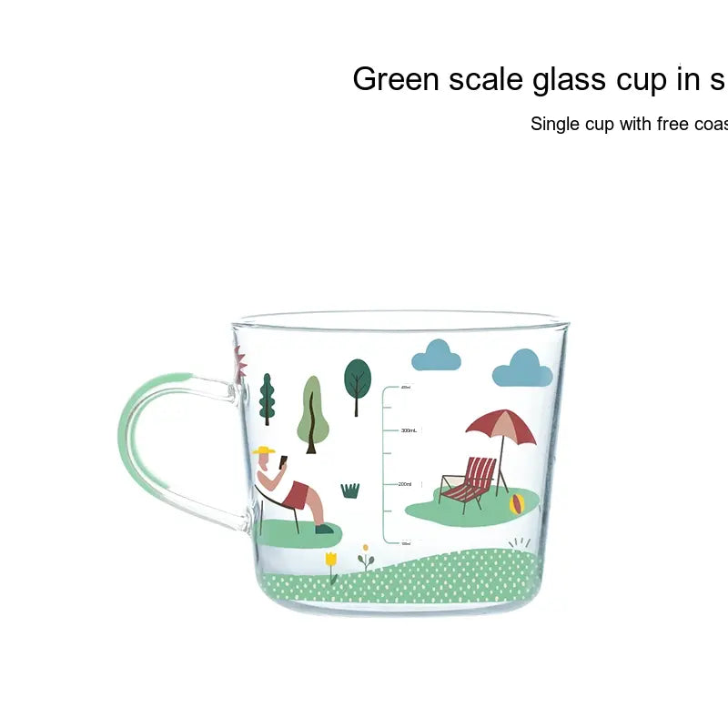
Task: Select the tall light green tree
Action: 313,415
